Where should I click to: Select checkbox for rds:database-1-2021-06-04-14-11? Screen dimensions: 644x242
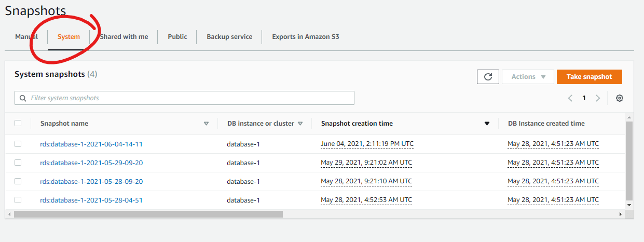click(18, 144)
